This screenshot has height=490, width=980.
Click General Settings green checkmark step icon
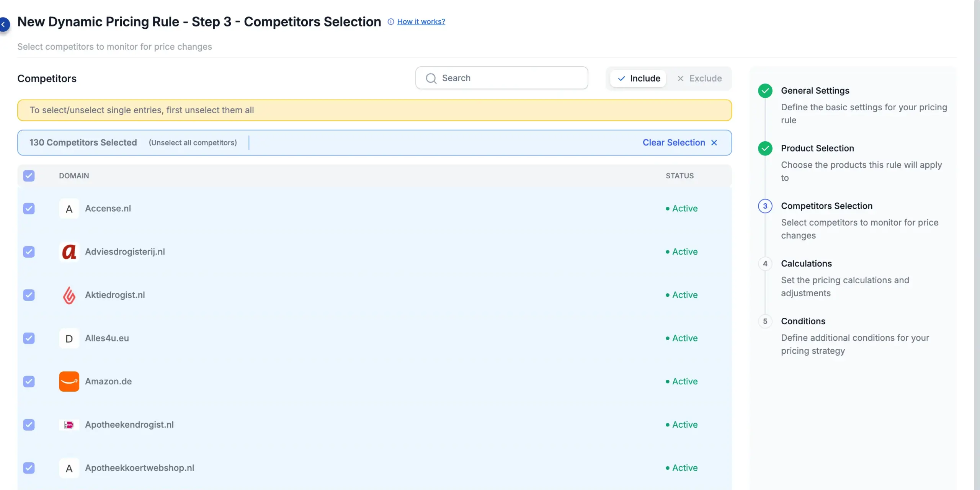click(x=765, y=91)
